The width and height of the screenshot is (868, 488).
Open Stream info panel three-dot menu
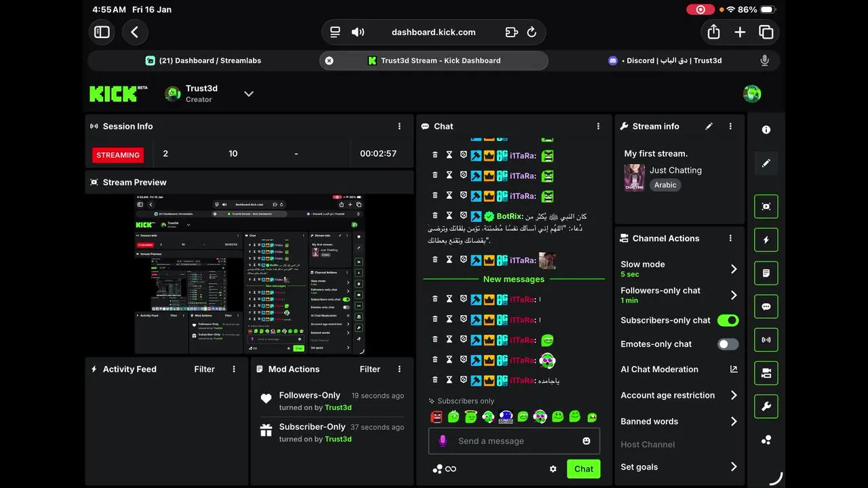(x=730, y=126)
